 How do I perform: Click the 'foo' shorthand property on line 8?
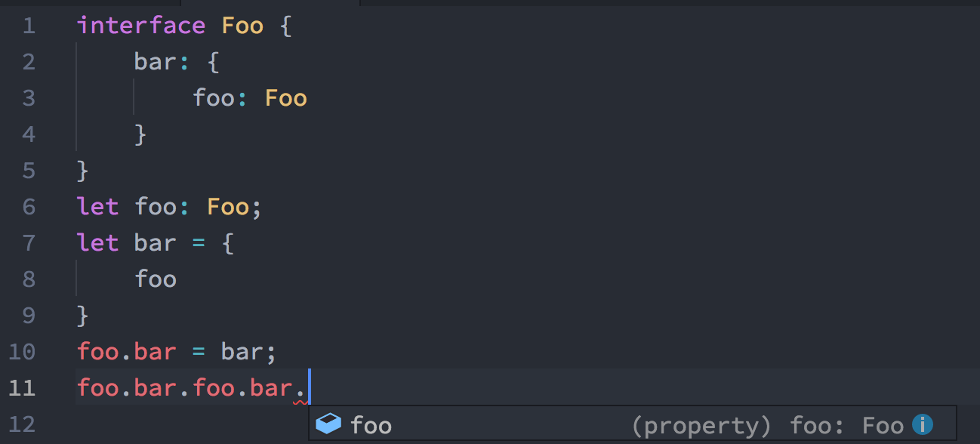click(x=156, y=279)
